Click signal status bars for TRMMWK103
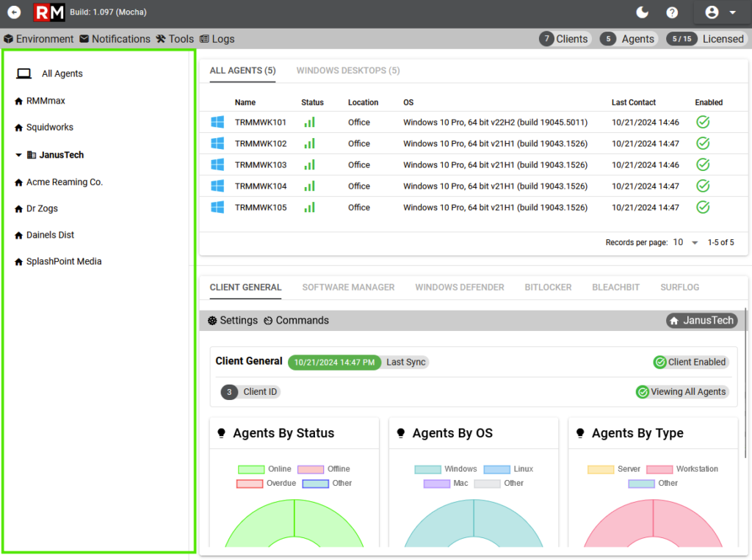Image resolution: width=752 pixels, height=560 pixels. pos(309,165)
